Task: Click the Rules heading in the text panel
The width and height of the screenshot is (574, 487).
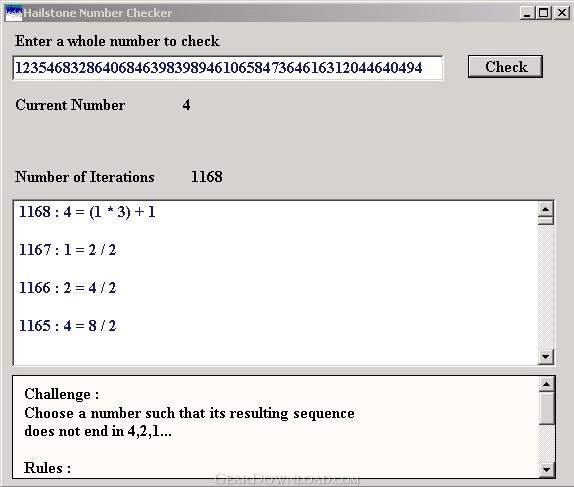Action: click(47, 468)
